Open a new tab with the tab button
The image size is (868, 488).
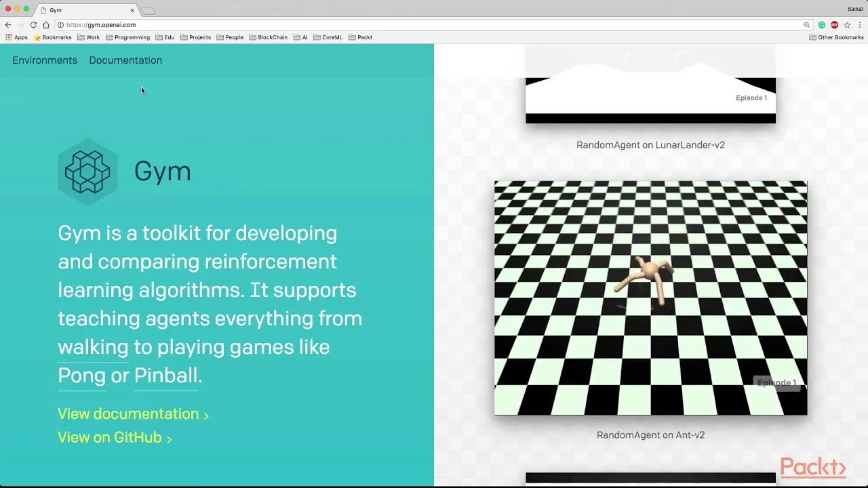click(148, 10)
